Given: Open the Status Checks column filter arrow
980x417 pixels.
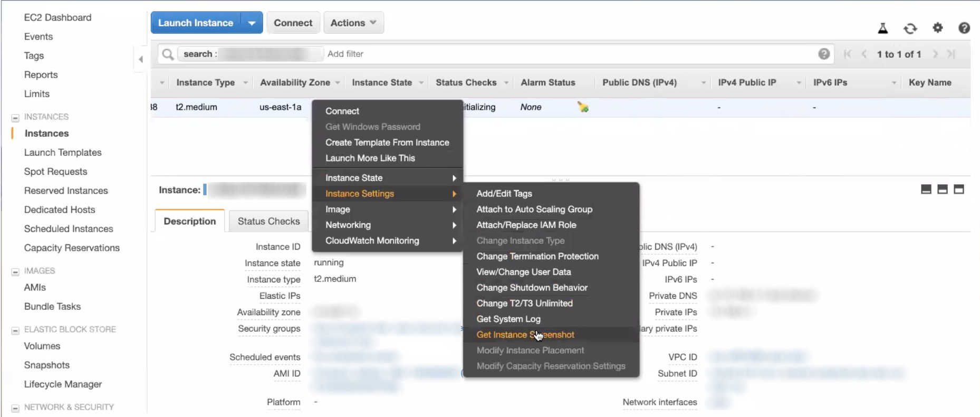Looking at the screenshot, I should (x=506, y=83).
